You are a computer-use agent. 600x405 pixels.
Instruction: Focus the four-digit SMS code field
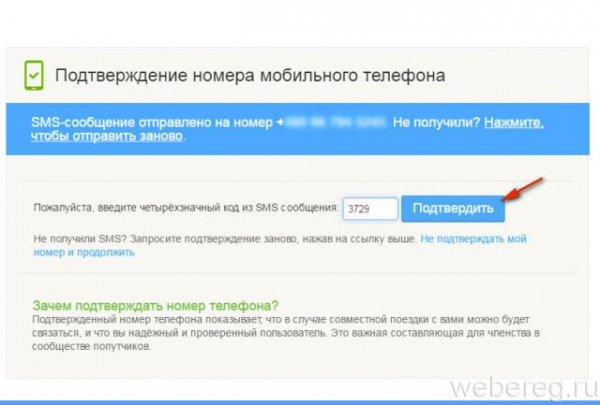[x=370, y=209]
